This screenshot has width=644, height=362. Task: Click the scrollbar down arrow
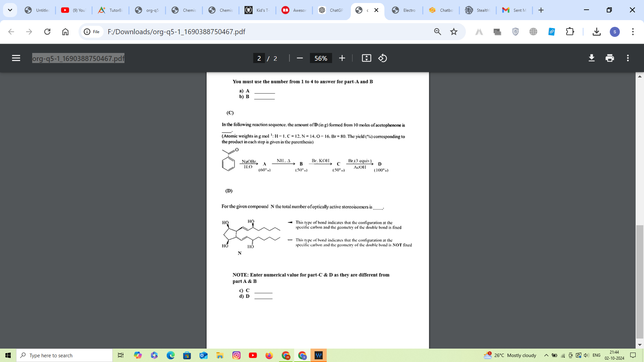pyautogui.click(x=640, y=345)
